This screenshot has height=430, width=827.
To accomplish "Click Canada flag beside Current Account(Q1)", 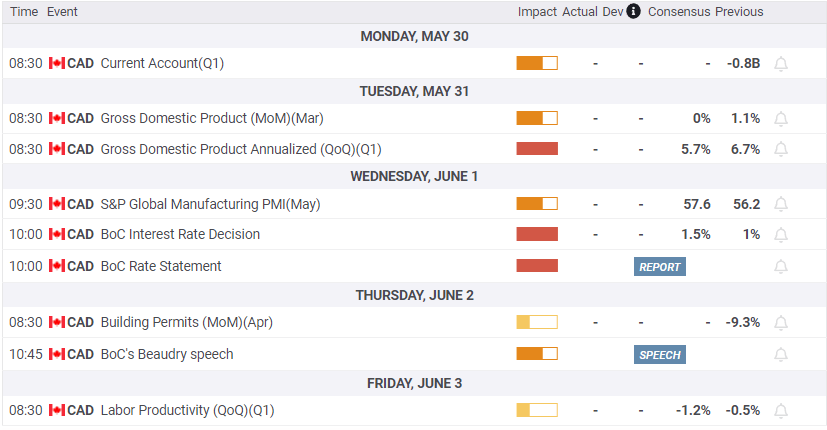I will 56,64.
